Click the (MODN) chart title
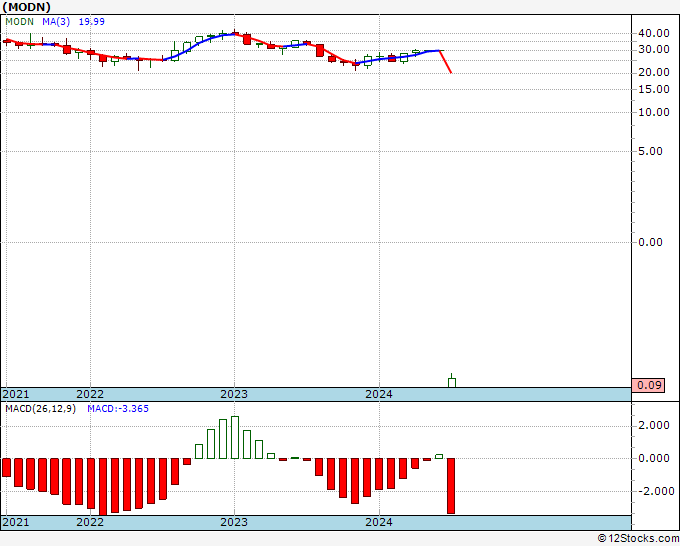Viewport: 680px width, 546px height. click(27, 7)
